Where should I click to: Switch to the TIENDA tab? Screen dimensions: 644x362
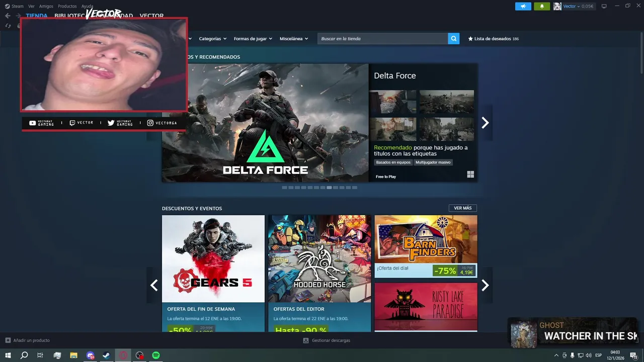(x=37, y=16)
